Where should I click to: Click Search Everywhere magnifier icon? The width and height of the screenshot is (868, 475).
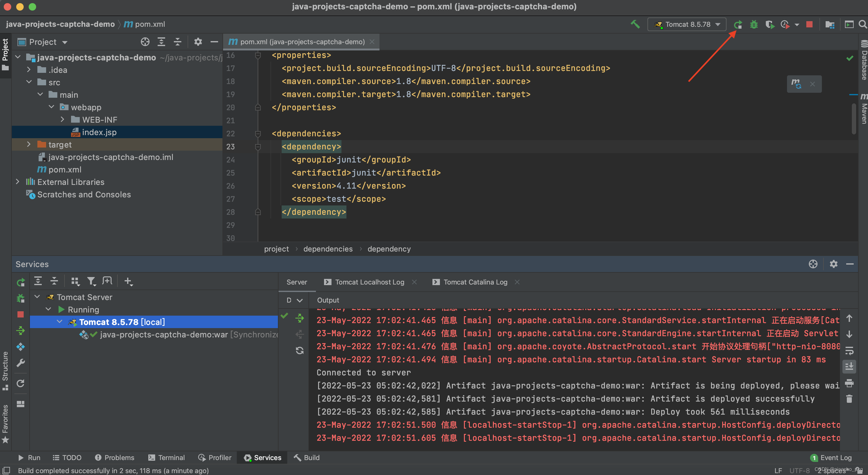862,25
